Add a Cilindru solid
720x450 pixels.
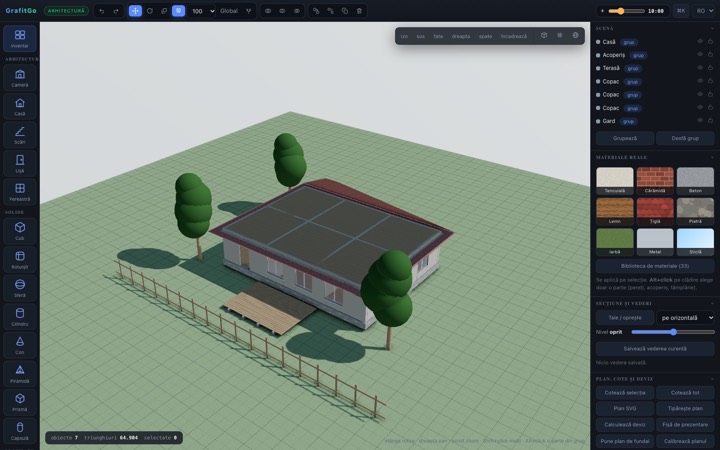click(x=20, y=316)
